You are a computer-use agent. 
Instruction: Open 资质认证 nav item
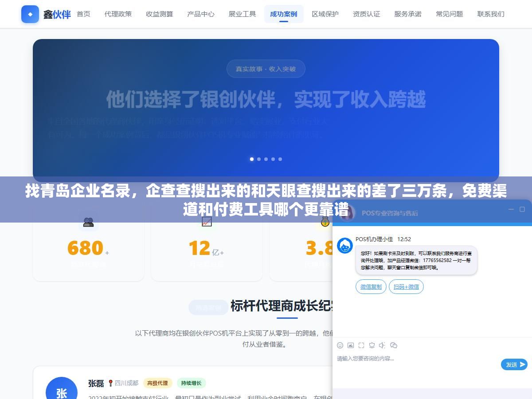(x=367, y=14)
